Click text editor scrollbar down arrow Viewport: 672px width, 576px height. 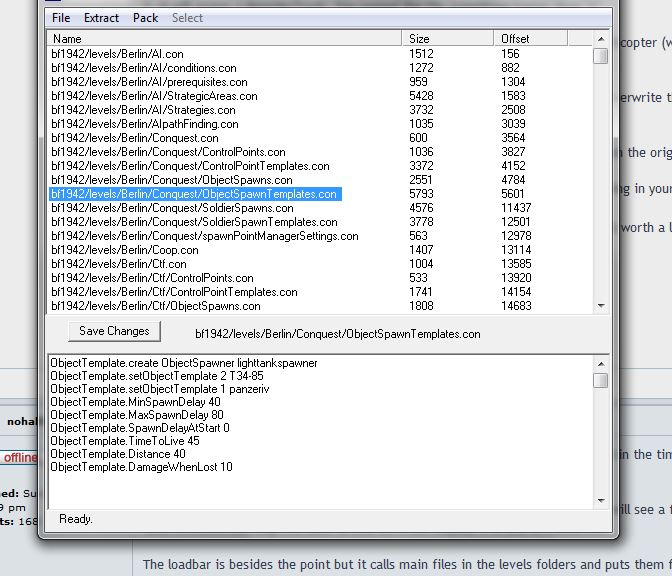[x=601, y=500]
